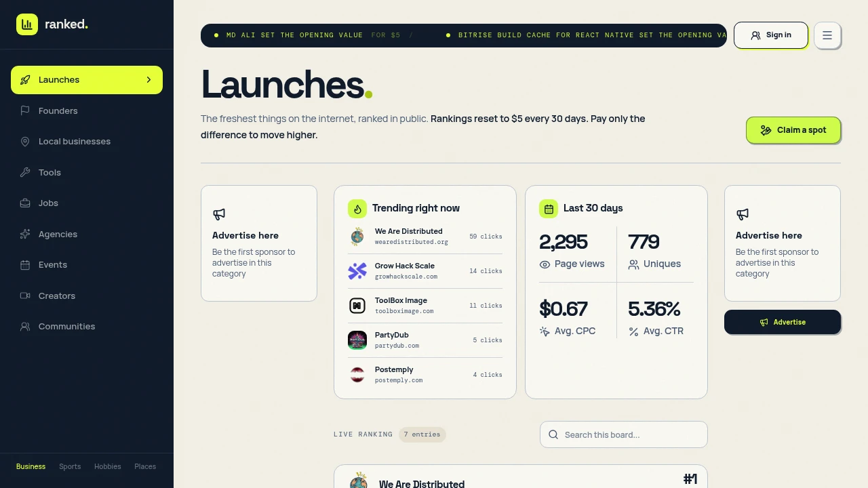Click the Events calendar icon
Viewport: 868px width, 488px height.
(x=25, y=265)
